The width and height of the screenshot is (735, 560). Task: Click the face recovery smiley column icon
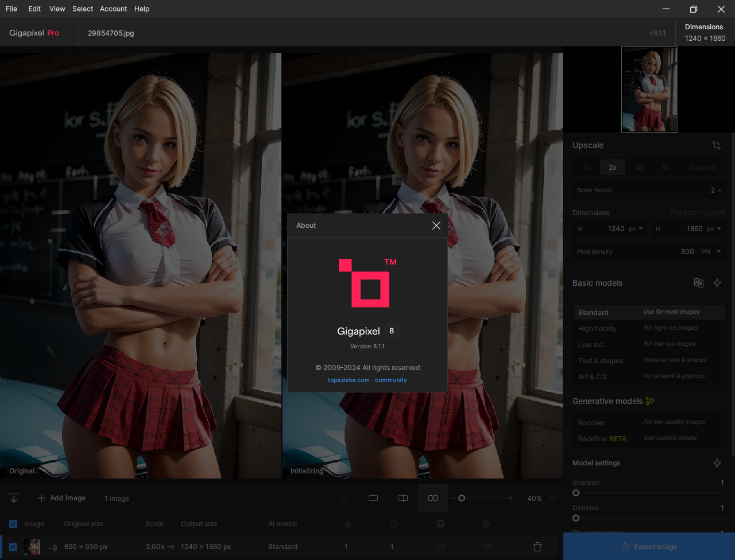coord(441,524)
